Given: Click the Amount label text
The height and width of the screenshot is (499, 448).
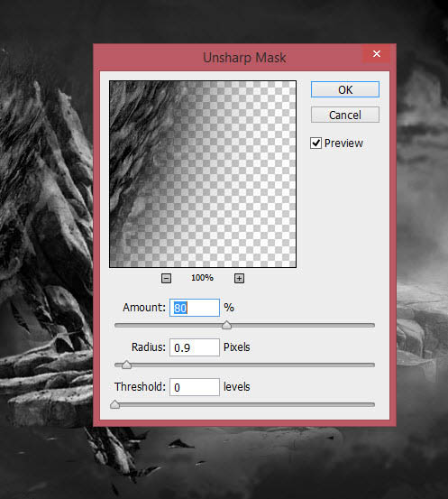Looking at the screenshot, I should coord(144,308).
